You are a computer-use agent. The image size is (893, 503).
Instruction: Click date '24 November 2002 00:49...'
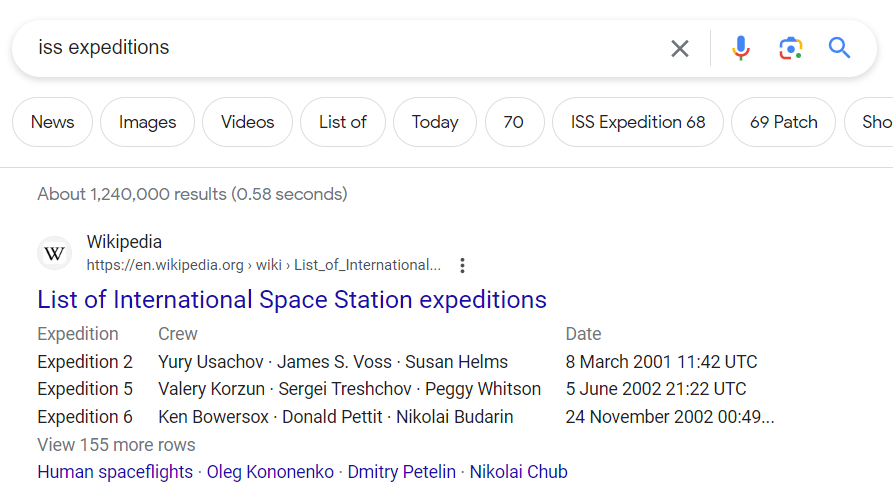(670, 417)
